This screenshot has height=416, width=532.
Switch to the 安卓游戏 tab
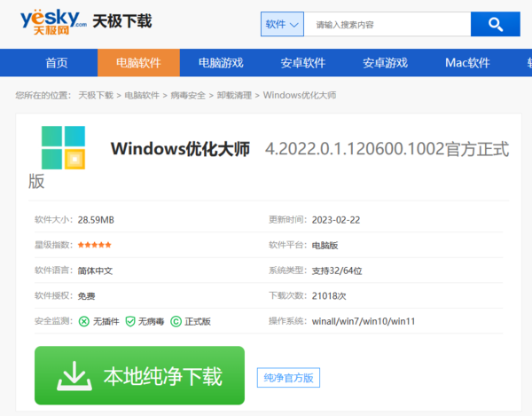(385, 63)
